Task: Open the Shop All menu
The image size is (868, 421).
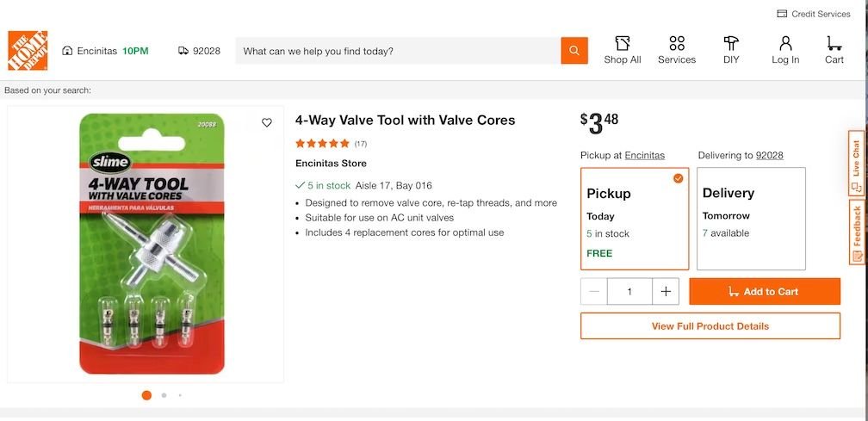Action: (622, 50)
